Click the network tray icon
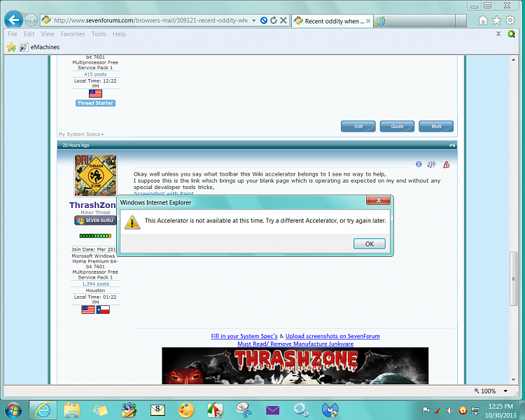The height and width of the screenshot is (420, 525). click(x=475, y=410)
